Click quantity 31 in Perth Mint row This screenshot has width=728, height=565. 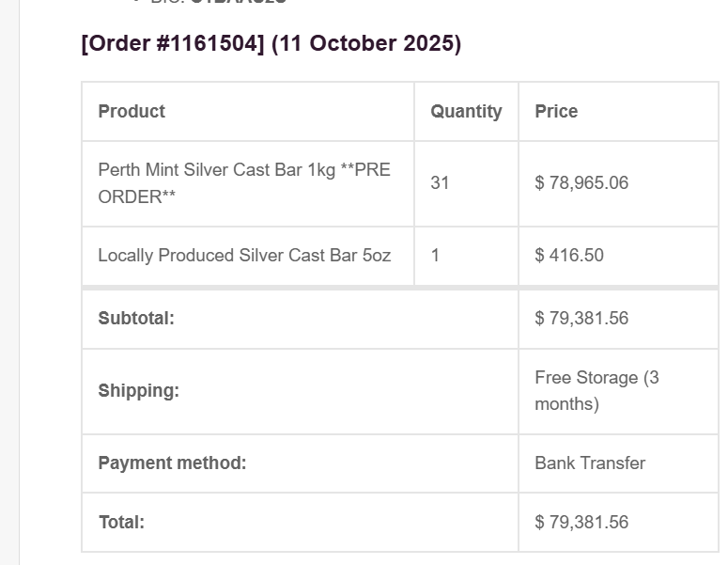[440, 182]
